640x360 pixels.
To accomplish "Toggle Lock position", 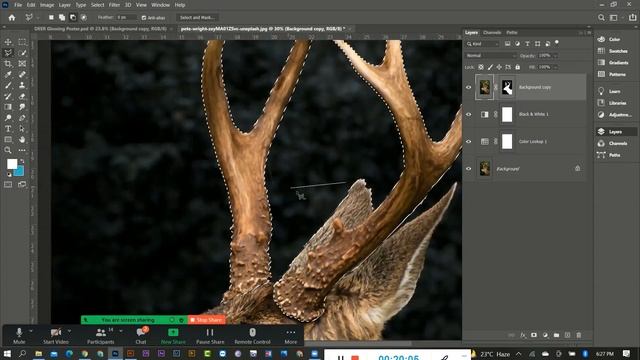I will tap(499, 67).
